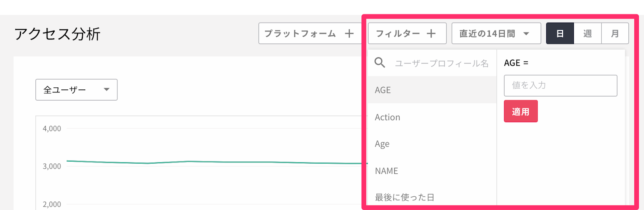The image size is (644, 210).
Task: Click the search magnifier icon
Action: pos(380,63)
